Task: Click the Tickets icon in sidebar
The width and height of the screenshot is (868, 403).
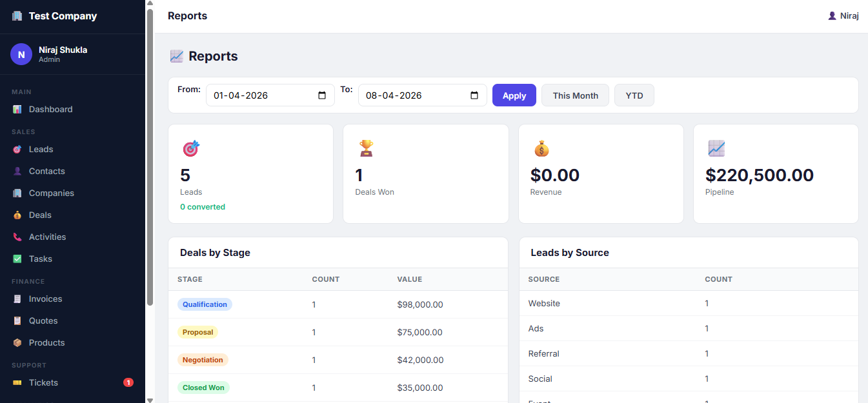Action: click(x=17, y=383)
